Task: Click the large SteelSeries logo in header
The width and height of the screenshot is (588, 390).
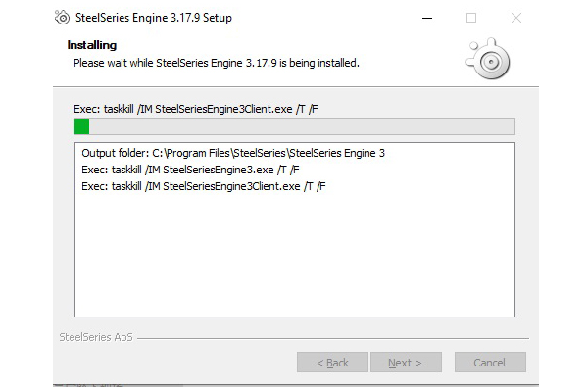Action: (488, 59)
